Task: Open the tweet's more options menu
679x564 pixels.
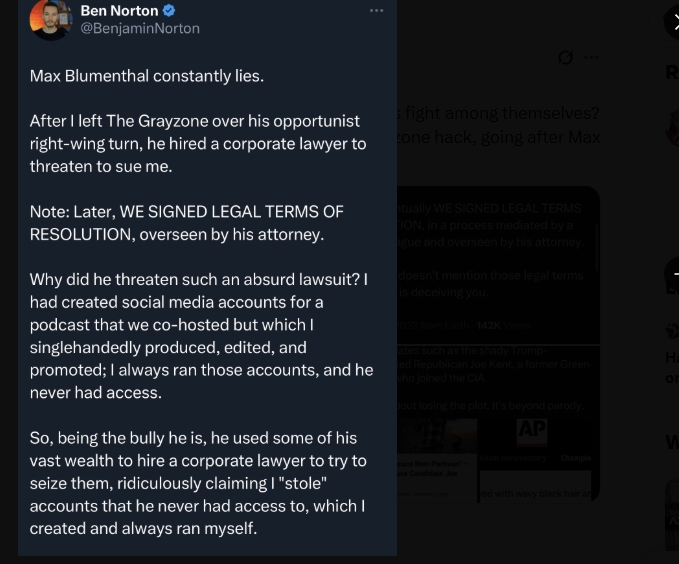Action: tap(376, 11)
